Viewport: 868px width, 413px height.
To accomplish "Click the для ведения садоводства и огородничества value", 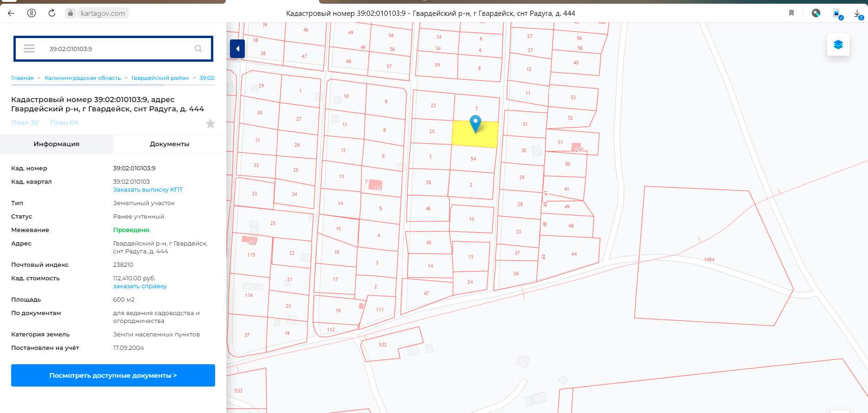I will (156, 317).
